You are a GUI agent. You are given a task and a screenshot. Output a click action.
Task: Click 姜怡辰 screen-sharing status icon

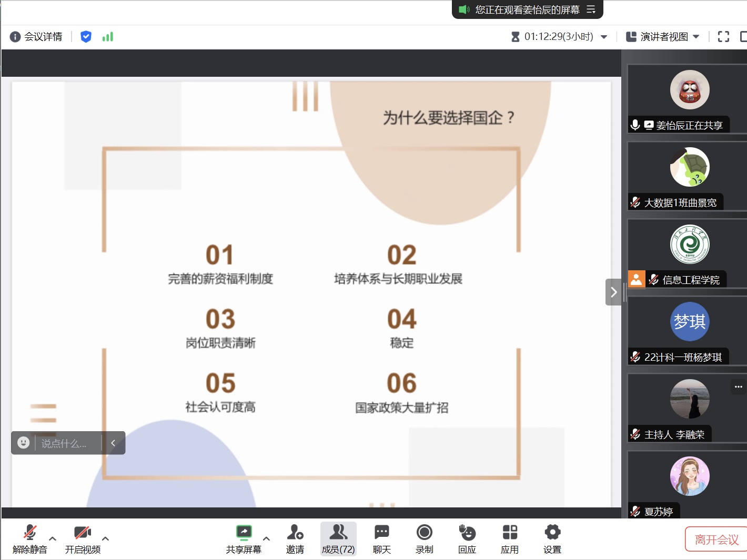click(649, 125)
